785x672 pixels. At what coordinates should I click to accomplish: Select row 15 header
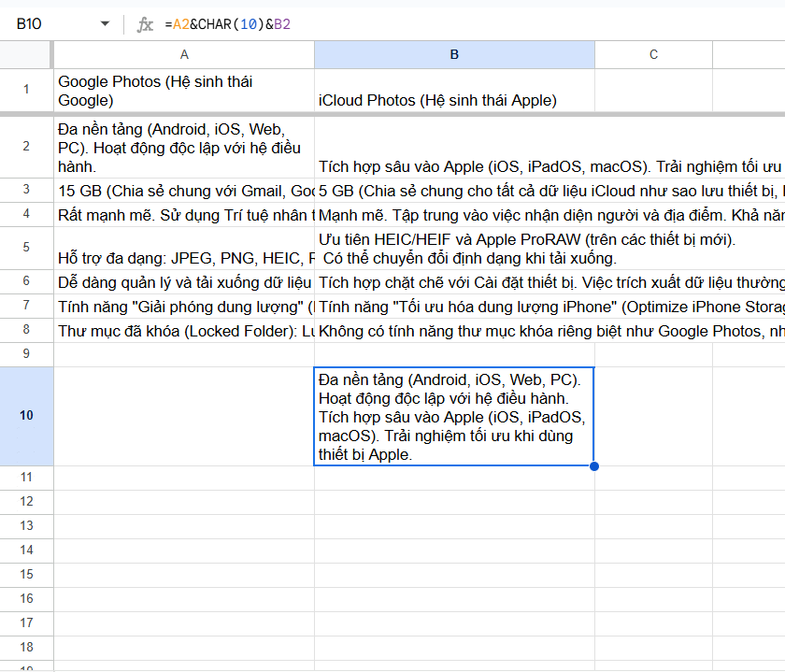[x=26, y=575]
